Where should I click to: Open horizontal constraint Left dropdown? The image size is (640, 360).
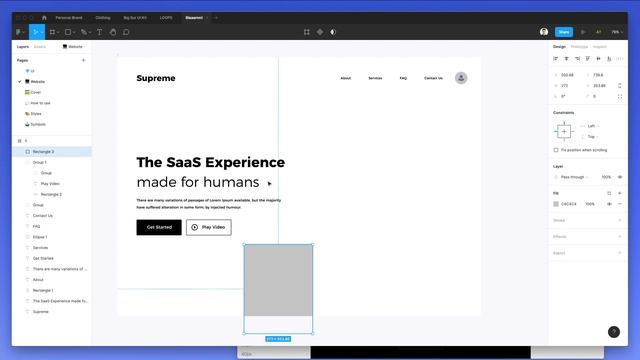click(593, 126)
